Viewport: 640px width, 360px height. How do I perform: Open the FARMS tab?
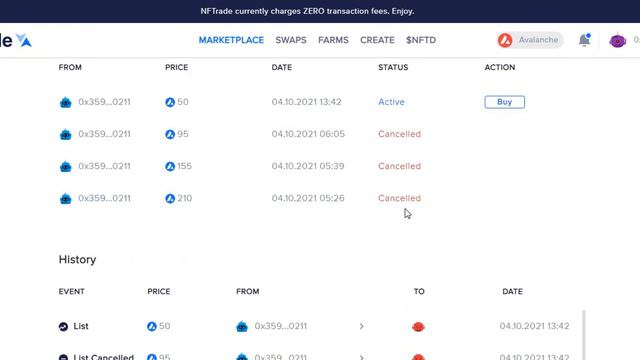pyautogui.click(x=333, y=40)
